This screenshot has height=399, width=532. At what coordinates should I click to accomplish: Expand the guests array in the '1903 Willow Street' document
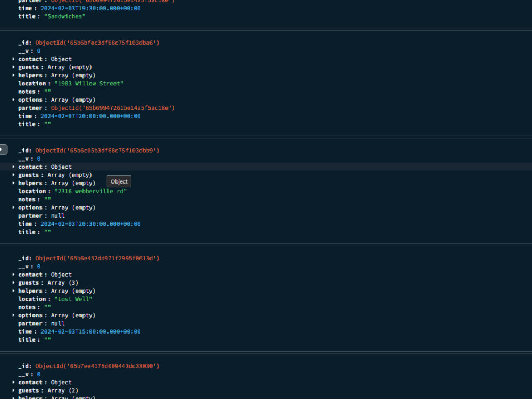(x=13, y=66)
